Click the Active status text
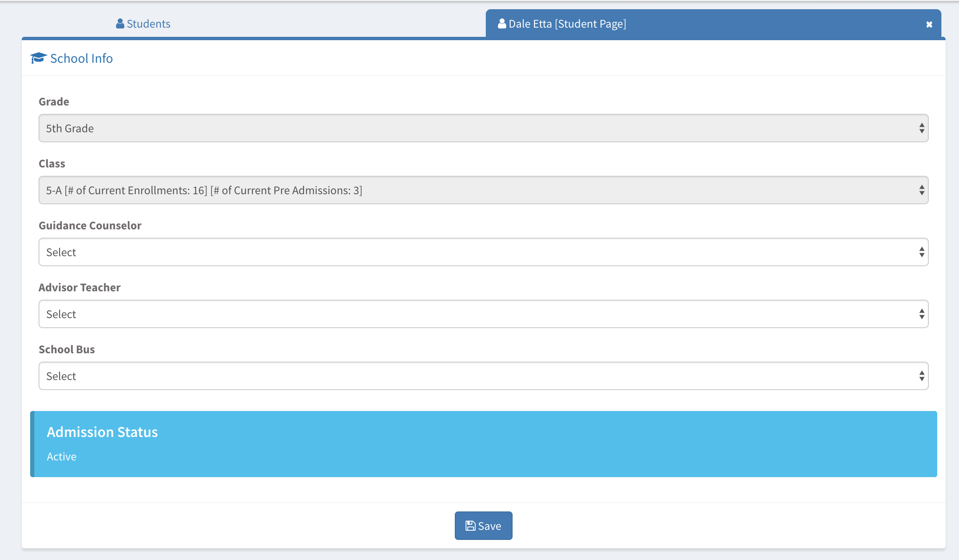 click(62, 456)
